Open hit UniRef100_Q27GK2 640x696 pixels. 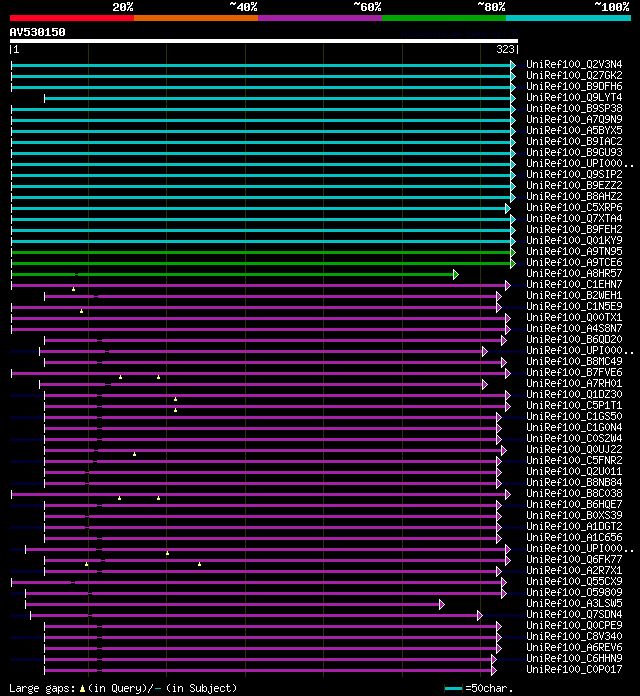pyautogui.click(x=574, y=75)
